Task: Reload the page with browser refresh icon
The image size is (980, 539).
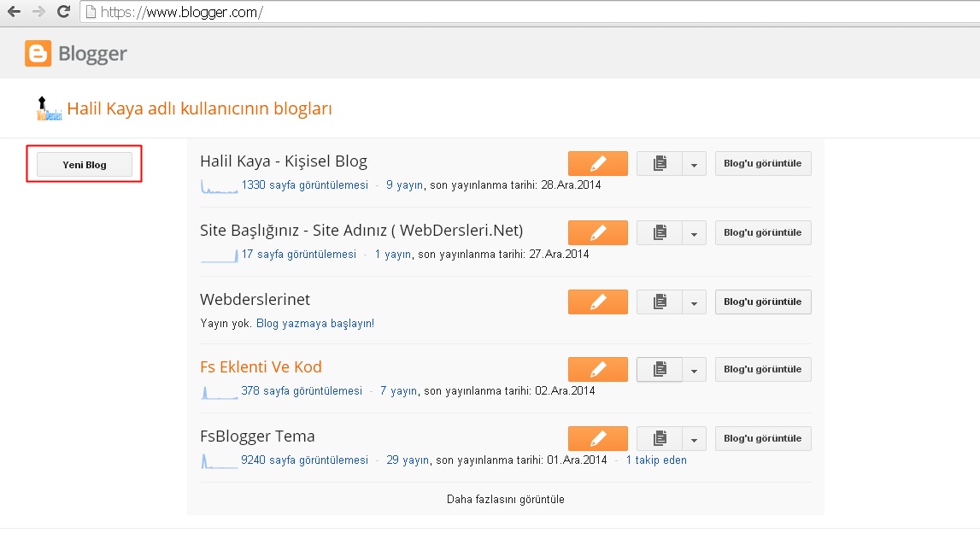Action: pos(63,12)
